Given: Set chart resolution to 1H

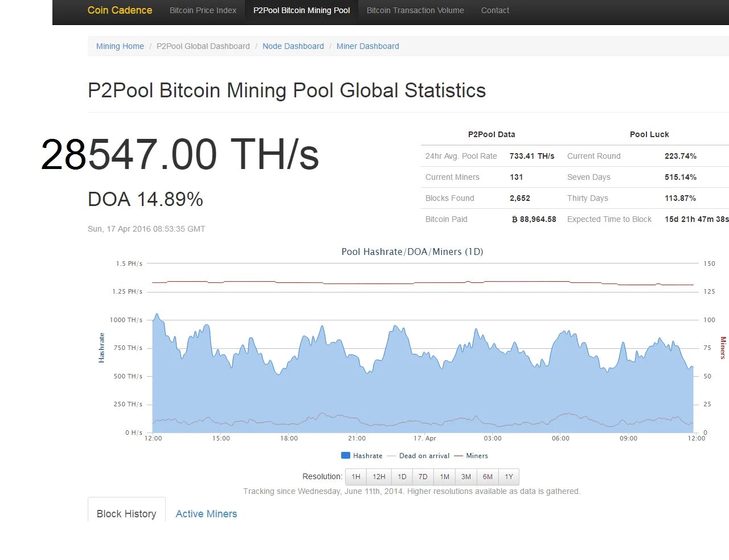Looking at the screenshot, I should [x=356, y=477].
